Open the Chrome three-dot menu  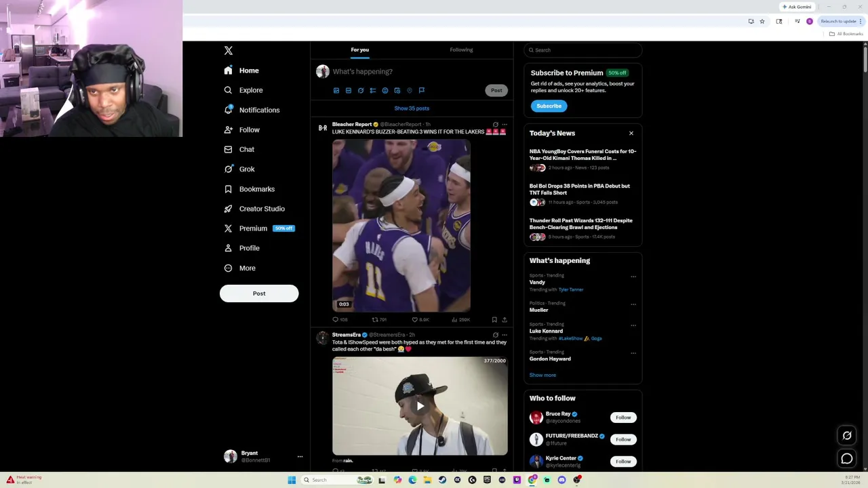861,22
